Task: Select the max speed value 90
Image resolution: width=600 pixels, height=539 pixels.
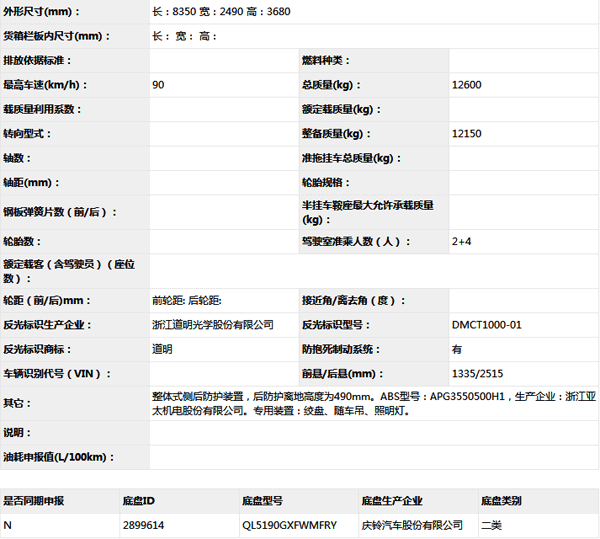Action: [159, 85]
